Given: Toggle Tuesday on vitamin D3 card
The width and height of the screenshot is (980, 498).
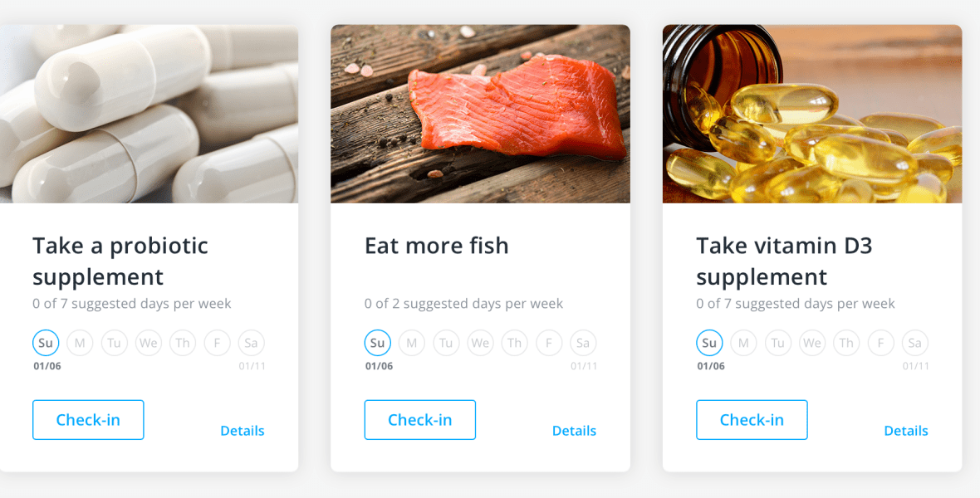Looking at the screenshot, I should click(777, 343).
